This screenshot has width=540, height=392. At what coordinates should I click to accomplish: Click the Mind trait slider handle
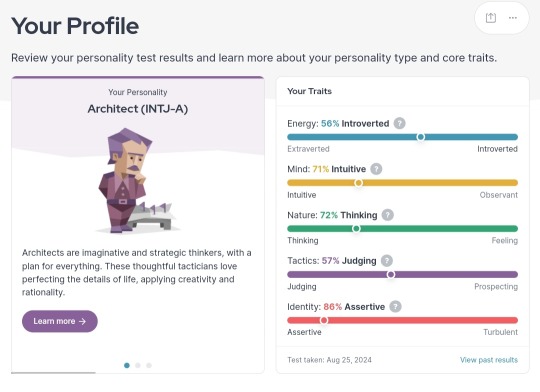click(x=358, y=183)
